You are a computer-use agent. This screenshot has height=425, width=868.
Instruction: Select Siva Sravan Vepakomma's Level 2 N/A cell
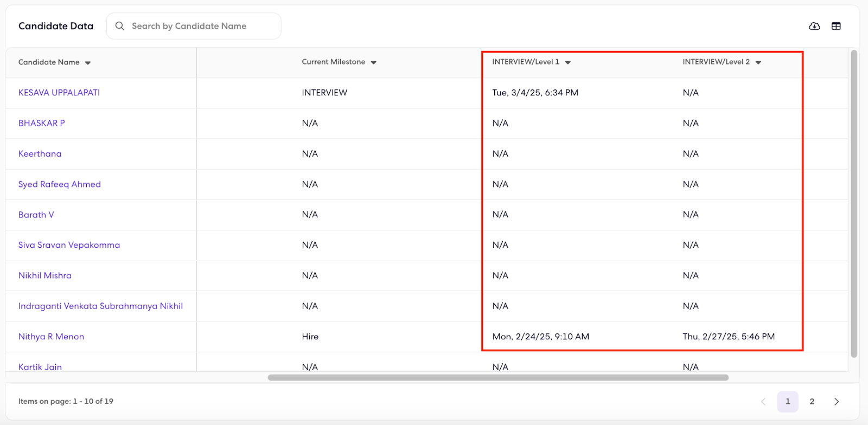coord(691,245)
